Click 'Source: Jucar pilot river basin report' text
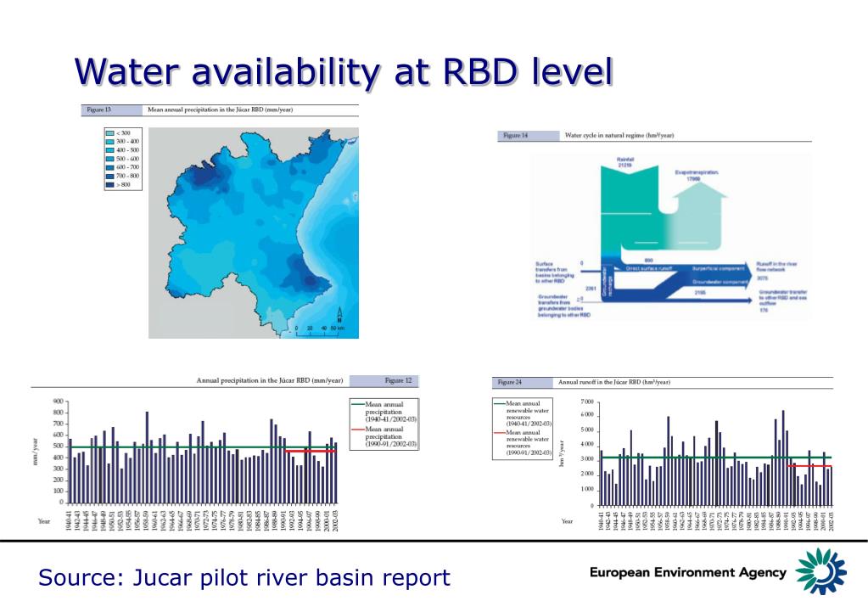 click(244, 577)
